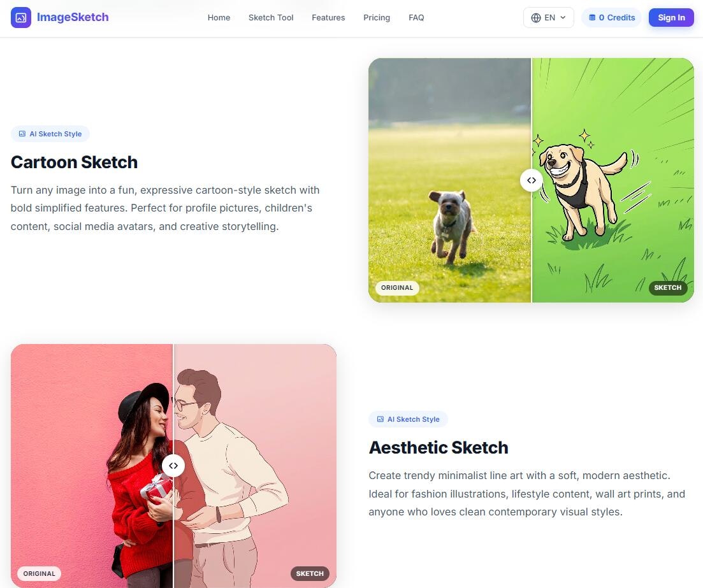The height and width of the screenshot is (588, 703).
Task: Open the Home menu item
Action: [x=219, y=17]
